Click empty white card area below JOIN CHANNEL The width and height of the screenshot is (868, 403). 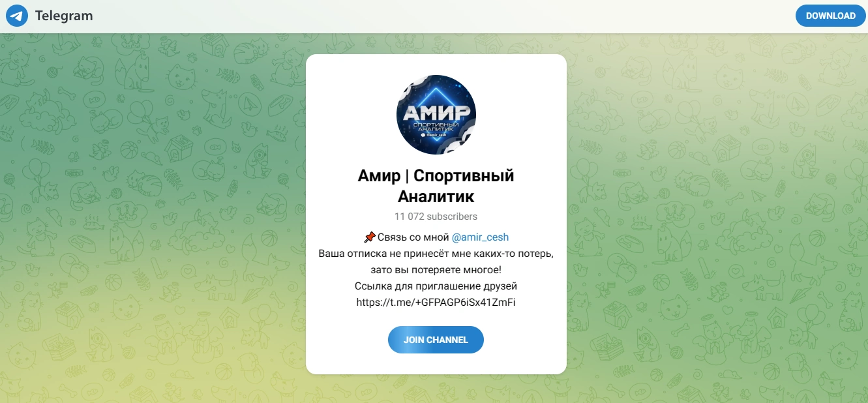click(x=436, y=364)
